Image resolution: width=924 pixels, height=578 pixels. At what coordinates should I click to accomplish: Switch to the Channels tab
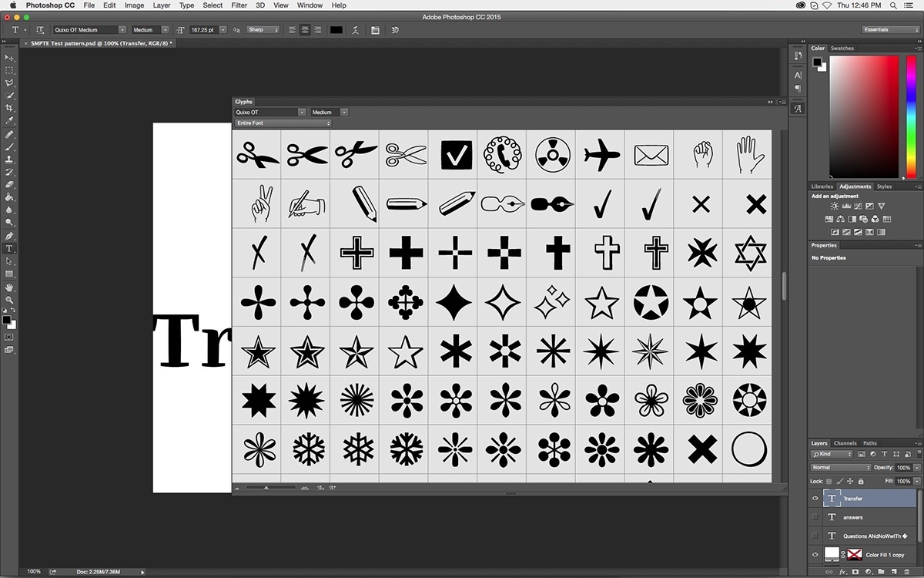coord(845,443)
